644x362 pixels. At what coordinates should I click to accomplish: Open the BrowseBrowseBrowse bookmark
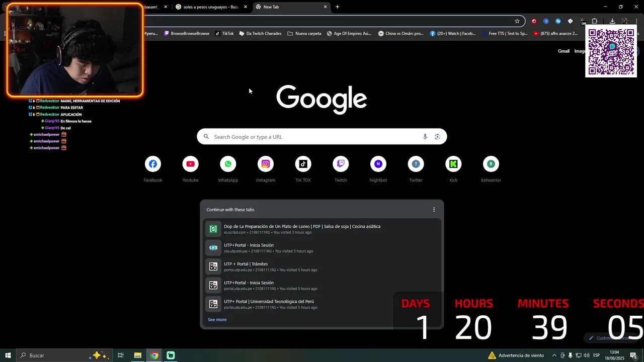(187, 34)
